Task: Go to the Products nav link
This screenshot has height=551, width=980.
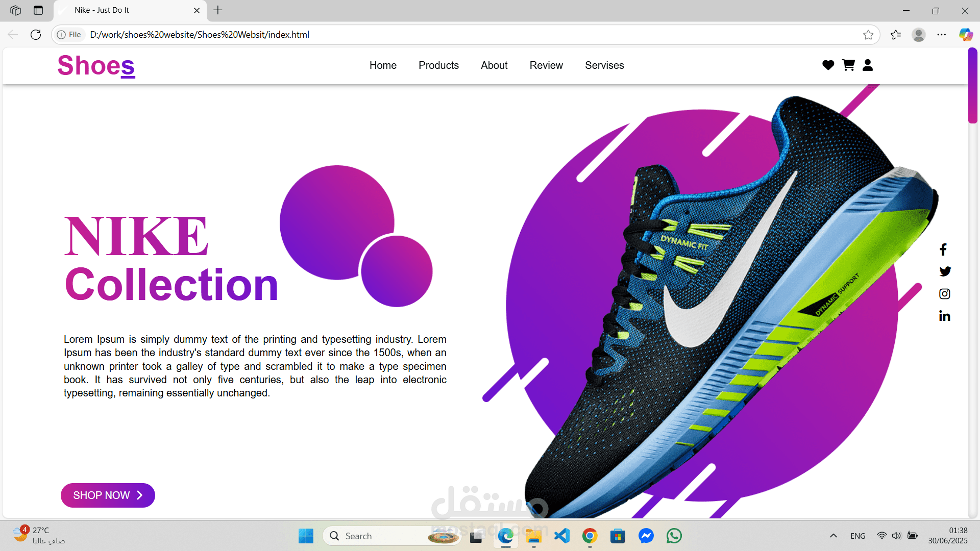Action: pos(438,65)
